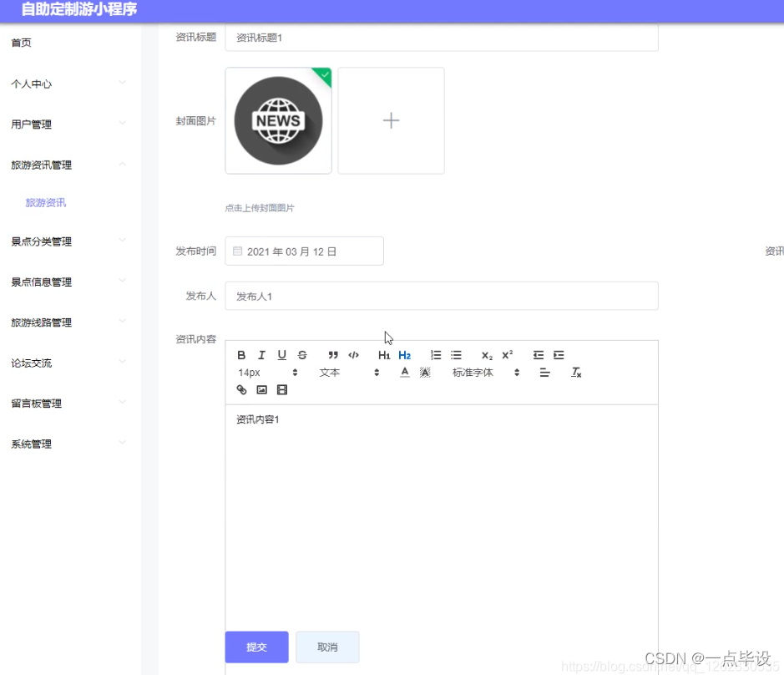
Task: Click the 发布时间 date picker field
Action: click(x=304, y=251)
